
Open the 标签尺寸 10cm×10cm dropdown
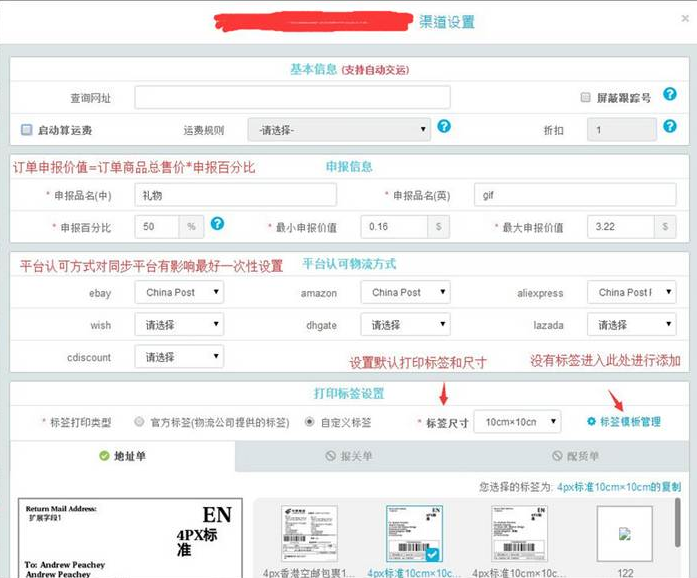(x=517, y=422)
